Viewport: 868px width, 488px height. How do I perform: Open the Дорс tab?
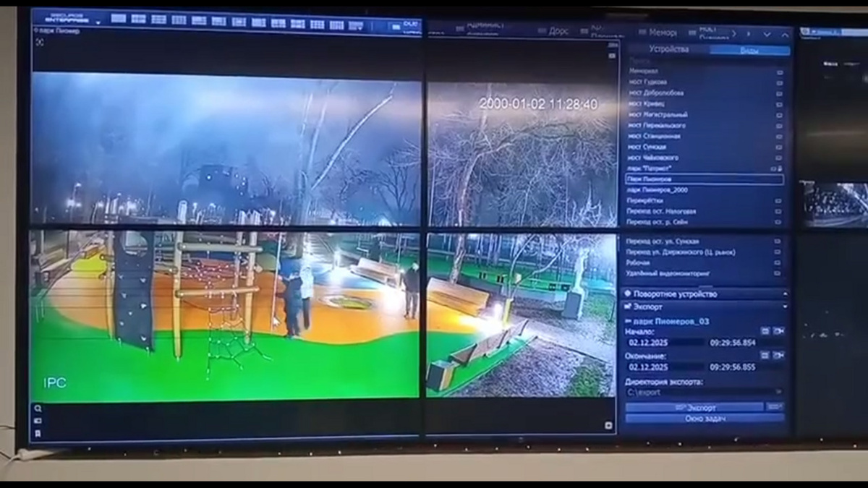coord(555,31)
